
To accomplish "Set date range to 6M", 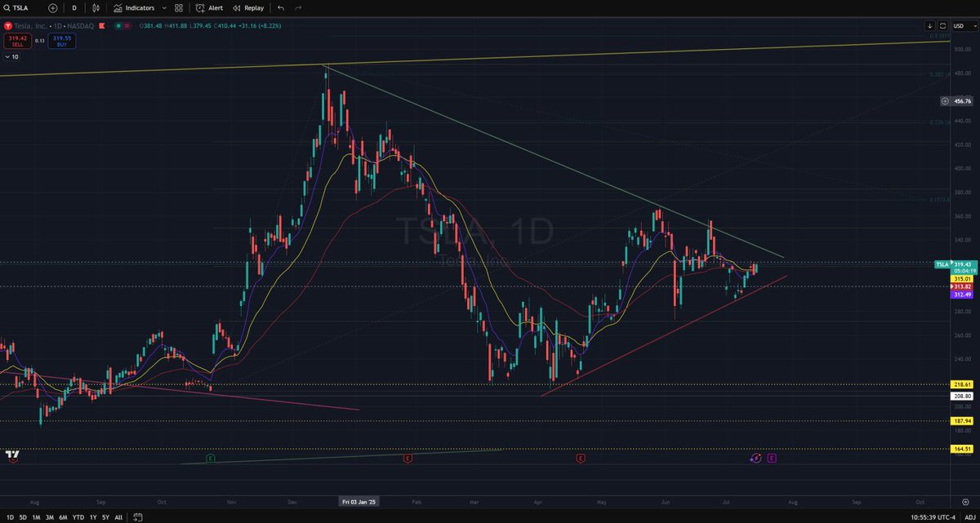I will point(65,517).
